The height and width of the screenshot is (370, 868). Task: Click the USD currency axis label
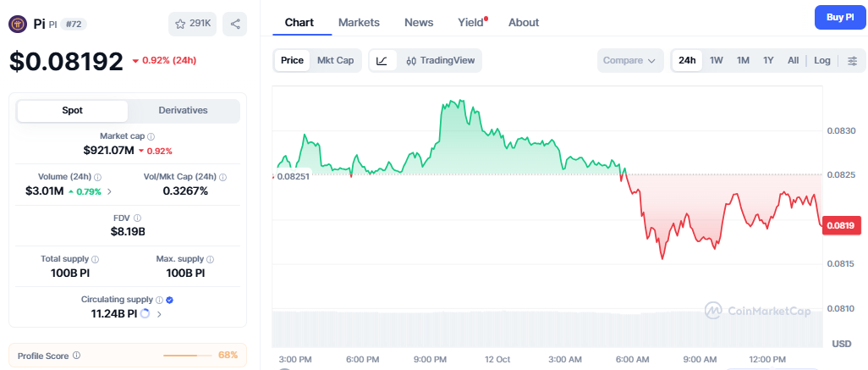[842, 344]
